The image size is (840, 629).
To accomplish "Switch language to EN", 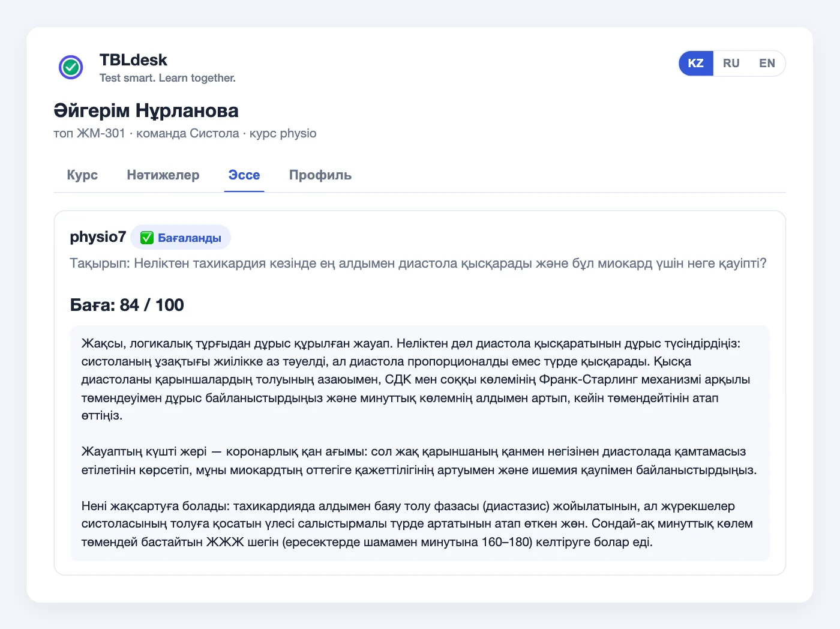I will pos(767,63).
